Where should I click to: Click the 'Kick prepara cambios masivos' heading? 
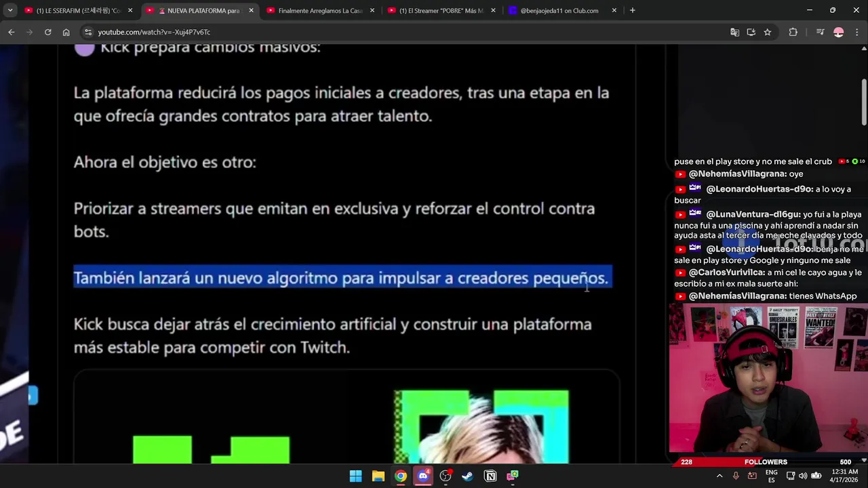(x=210, y=48)
